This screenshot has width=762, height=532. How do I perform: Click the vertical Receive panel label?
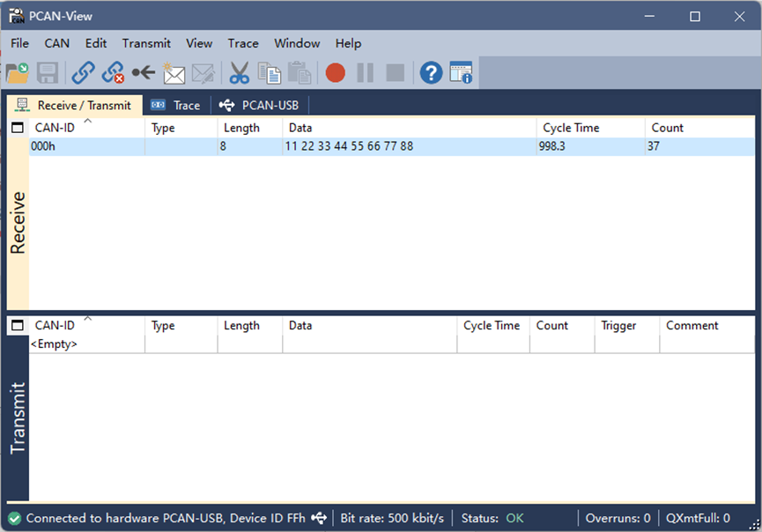pyautogui.click(x=18, y=223)
